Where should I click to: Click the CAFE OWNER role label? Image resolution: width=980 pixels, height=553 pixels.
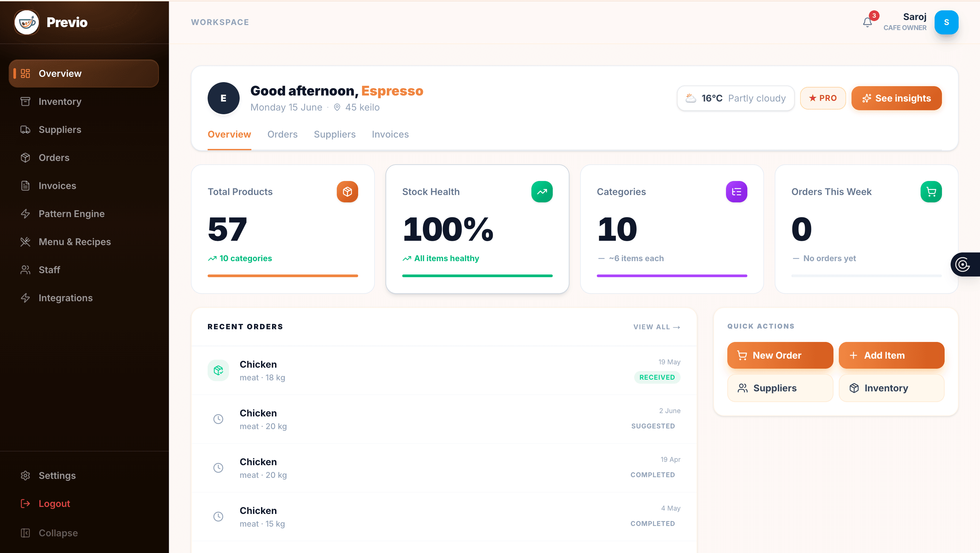[905, 28]
